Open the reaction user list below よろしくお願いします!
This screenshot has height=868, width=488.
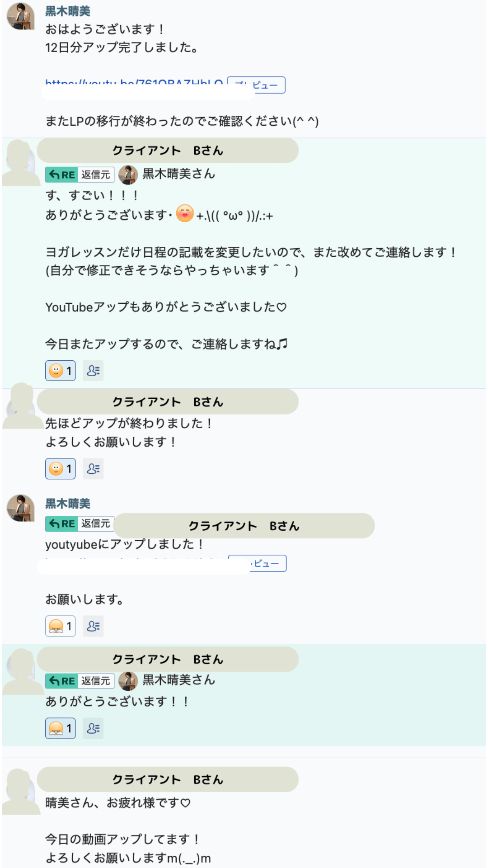(x=93, y=469)
